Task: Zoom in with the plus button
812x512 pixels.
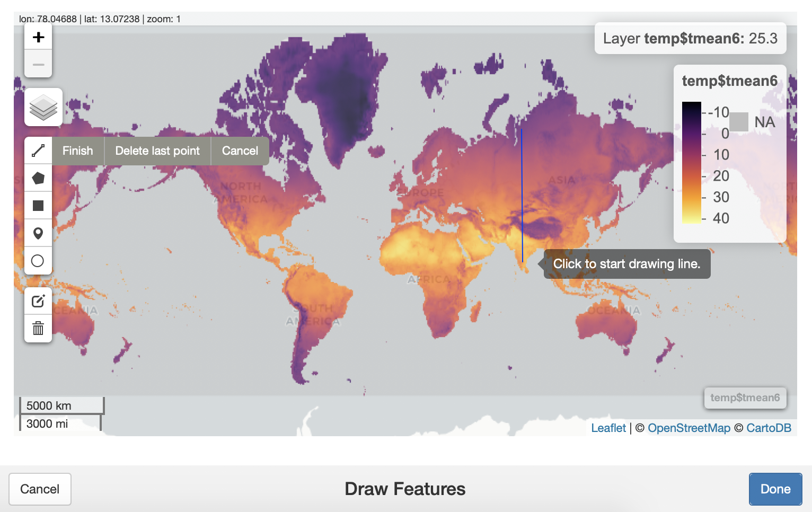Action: pyautogui.click(x=38, y=37)
